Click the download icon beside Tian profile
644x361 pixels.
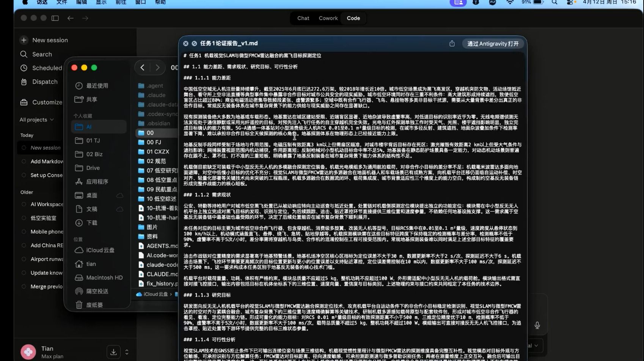(113, 352)
